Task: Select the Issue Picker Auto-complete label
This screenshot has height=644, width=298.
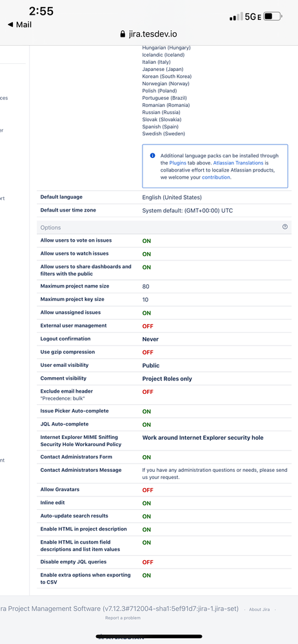Action: [74, 411]
